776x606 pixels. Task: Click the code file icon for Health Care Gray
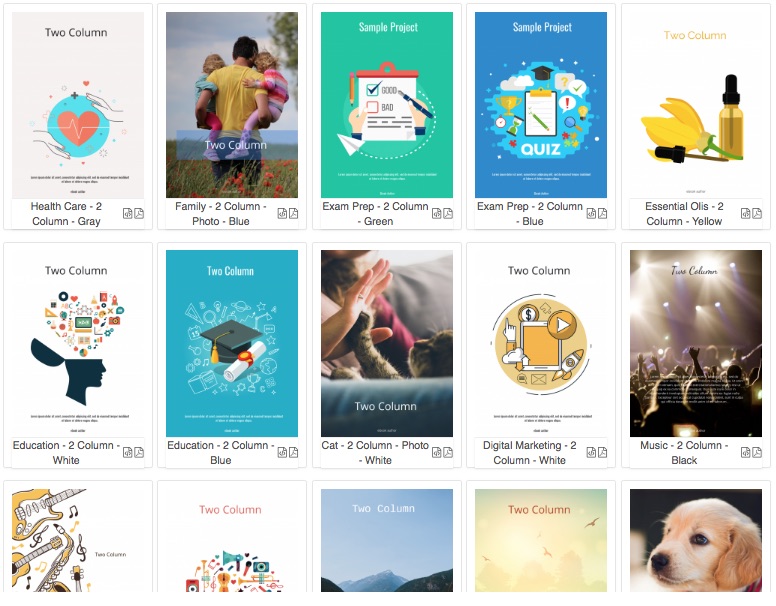pos(128,213)
